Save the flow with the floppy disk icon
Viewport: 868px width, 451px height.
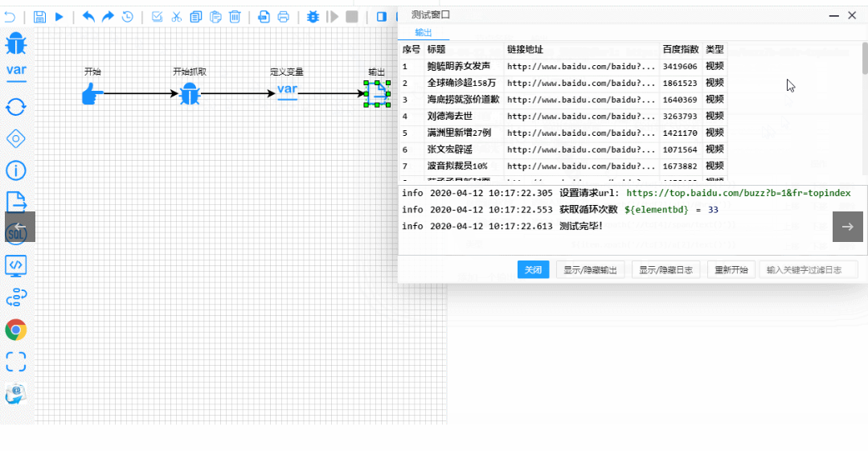click(x=39, y=17)
